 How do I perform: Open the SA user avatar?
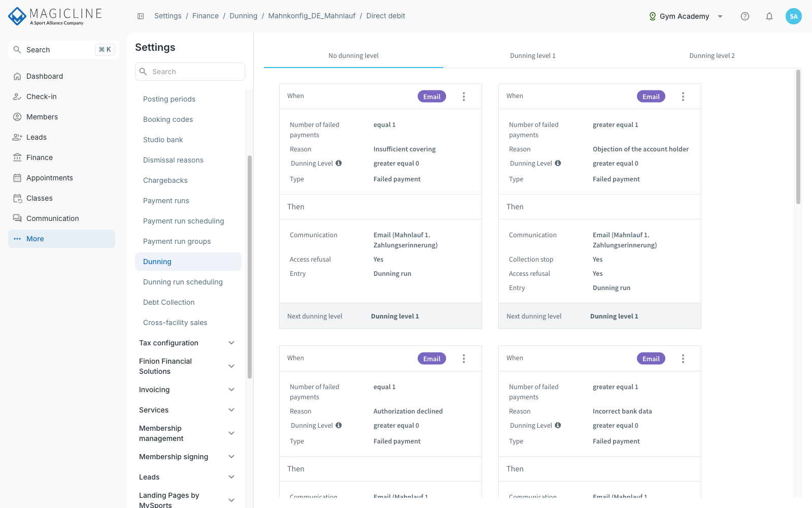tap(794, 16)
